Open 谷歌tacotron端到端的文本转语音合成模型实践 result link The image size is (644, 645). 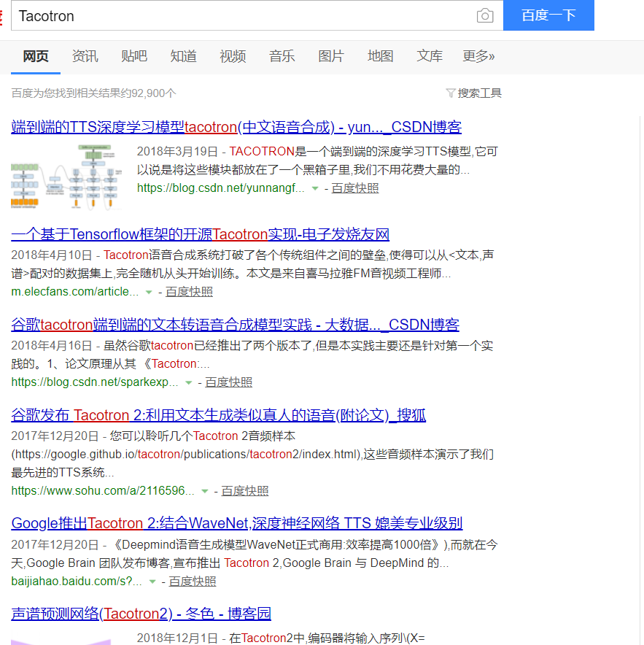[236, 325]
